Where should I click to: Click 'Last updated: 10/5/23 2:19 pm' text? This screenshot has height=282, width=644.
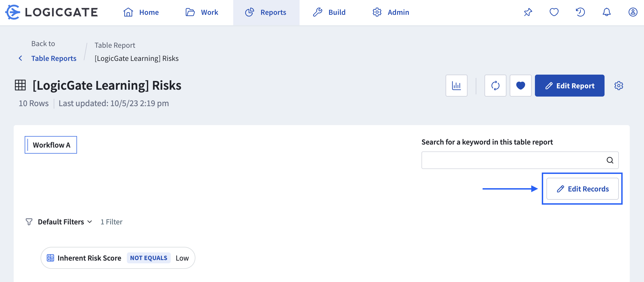[114, 103]
